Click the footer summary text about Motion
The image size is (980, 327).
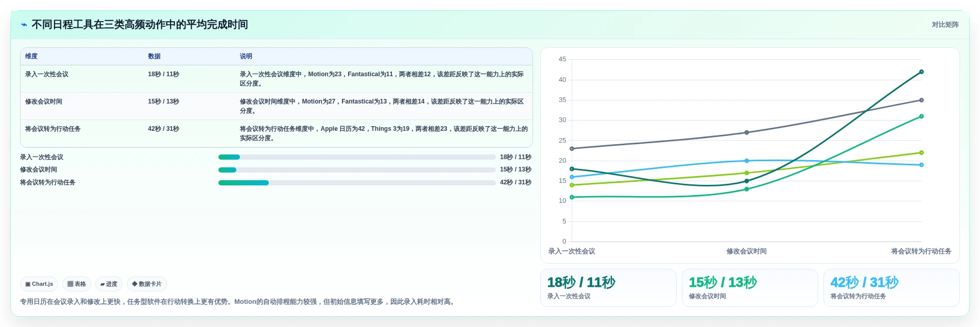[238, 302]
